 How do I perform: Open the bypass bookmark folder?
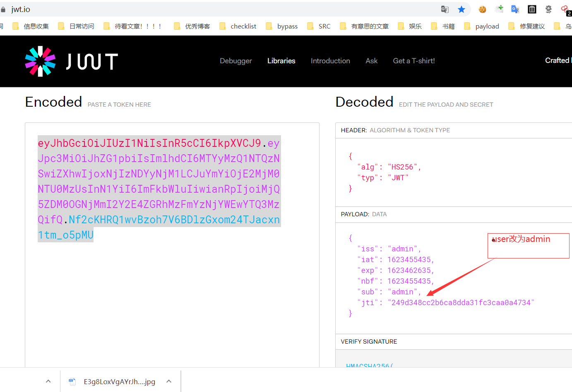tap(282, 26)
